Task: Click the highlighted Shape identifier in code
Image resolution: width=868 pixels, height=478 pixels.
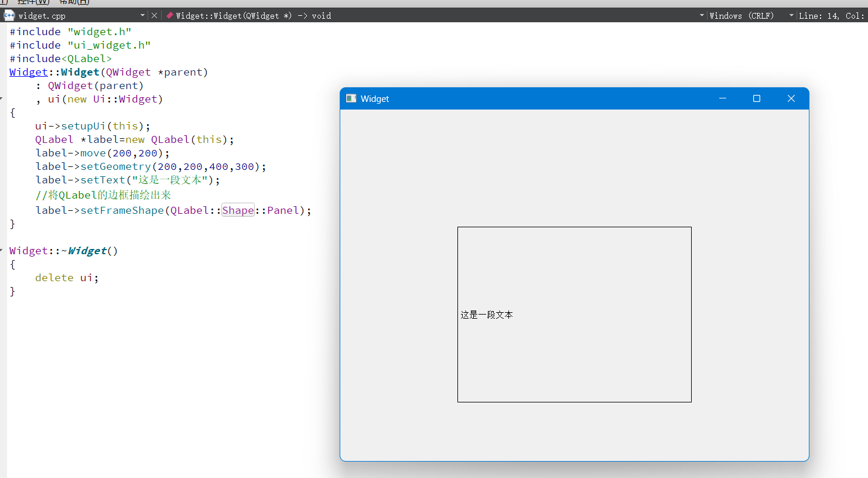Action: click(x=238, y=210)
